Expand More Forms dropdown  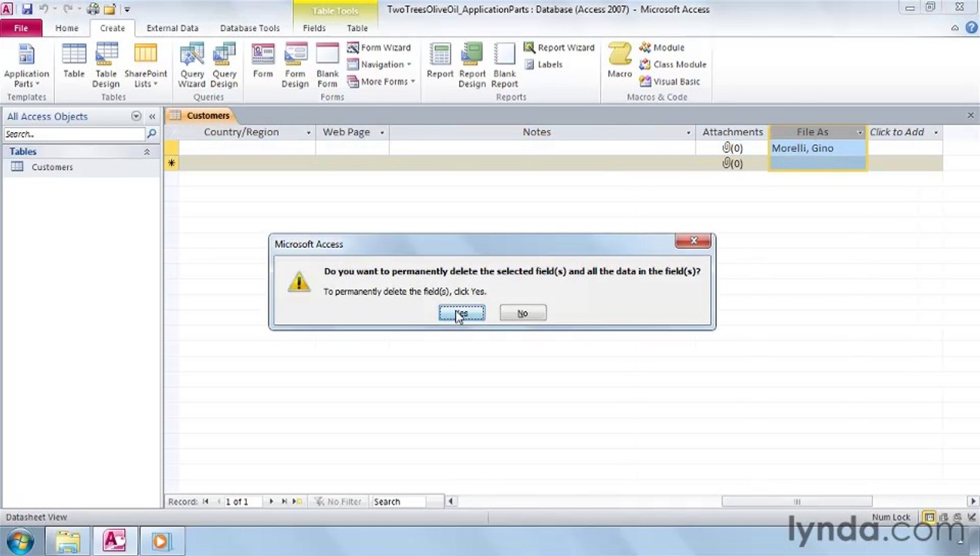pos(381,82)
